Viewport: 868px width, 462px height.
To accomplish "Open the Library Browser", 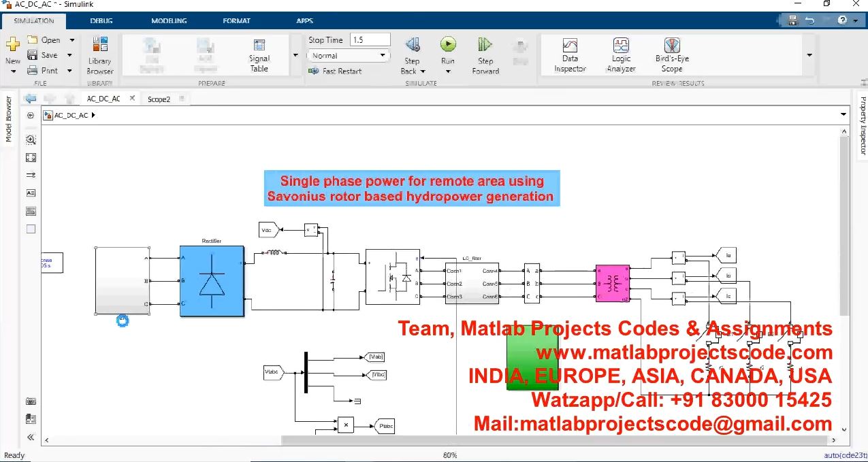I will (x=100, y=56).
